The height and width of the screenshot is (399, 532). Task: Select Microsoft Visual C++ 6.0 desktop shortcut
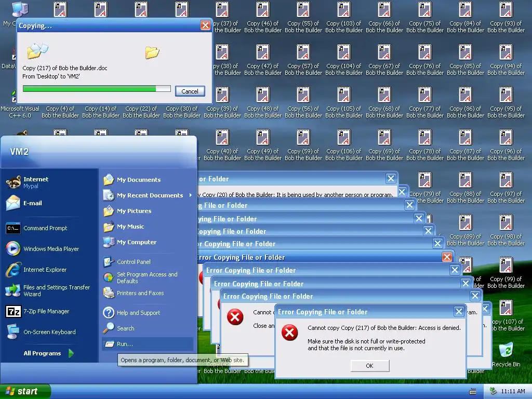click(x=20, y=112)
